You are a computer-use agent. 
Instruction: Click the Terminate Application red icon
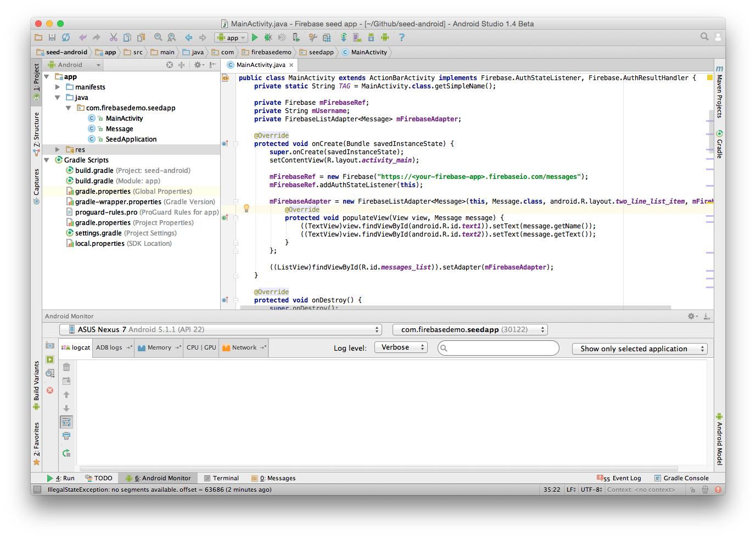[50, 390]
